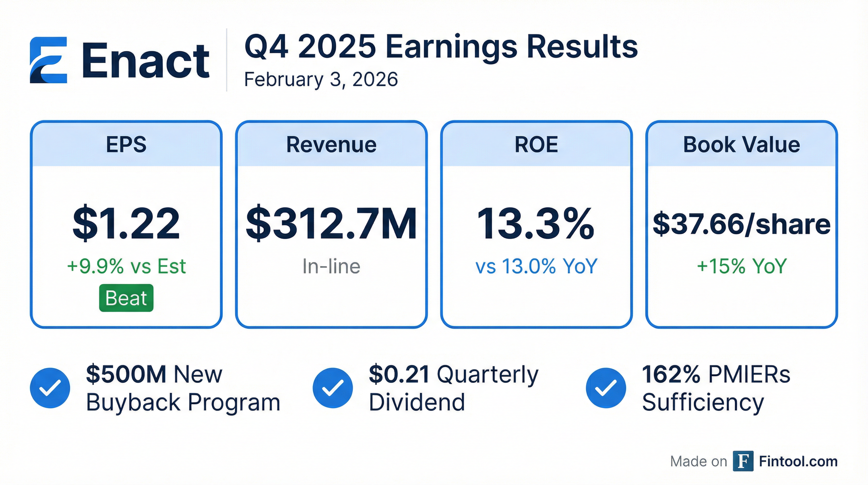Click the $37.66/share book value
The height and width of the screenshot is (485, 868).
(741, 224)
